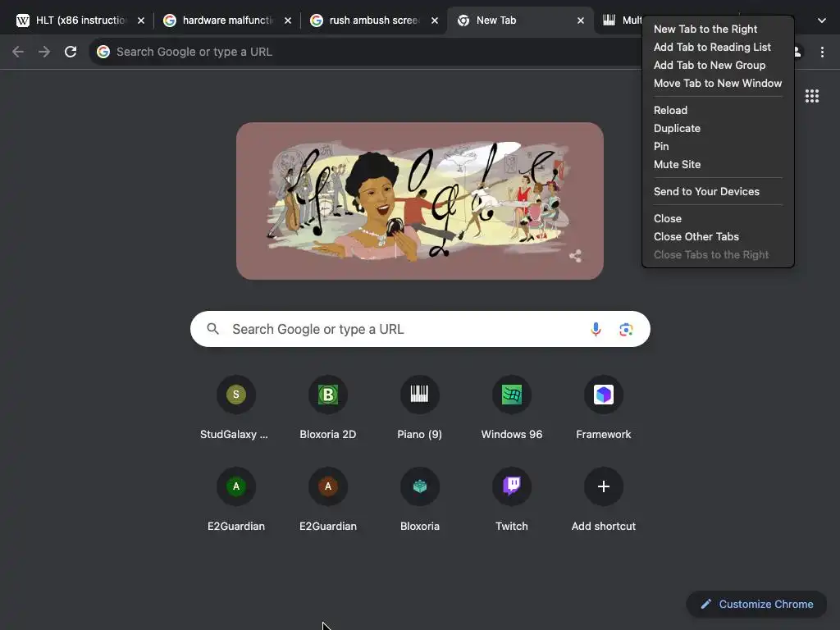Close the HLT (x86 instruction) tab
The height and width of the screenshot is (630, 840).
[141, 21]
